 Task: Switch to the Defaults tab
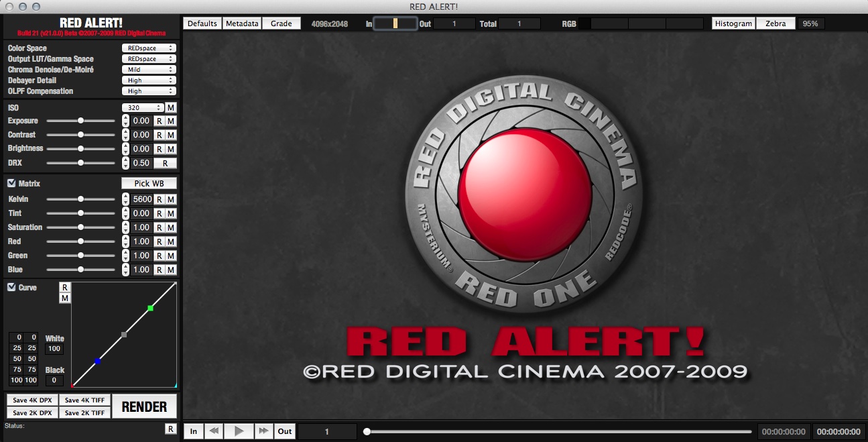click(202, 23)
